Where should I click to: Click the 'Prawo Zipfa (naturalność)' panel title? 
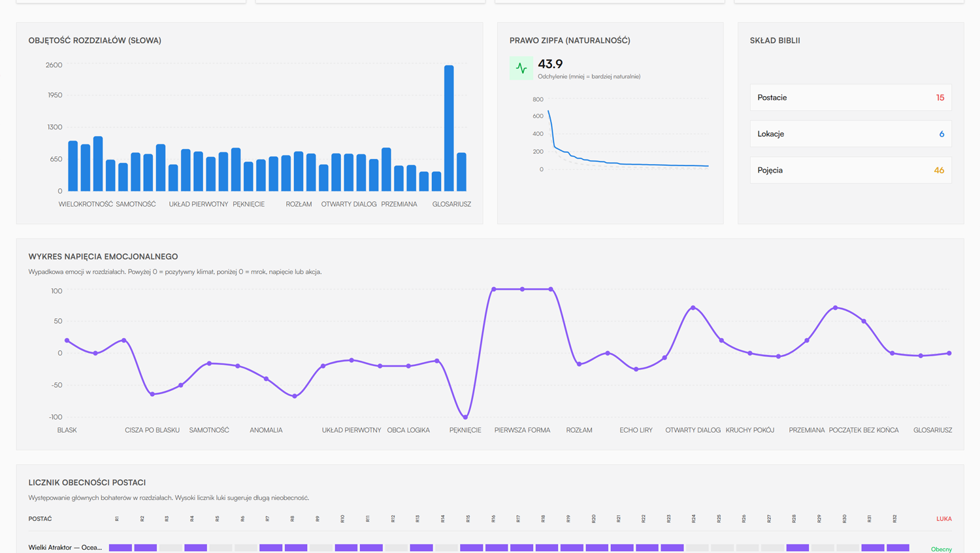(570, 41)
